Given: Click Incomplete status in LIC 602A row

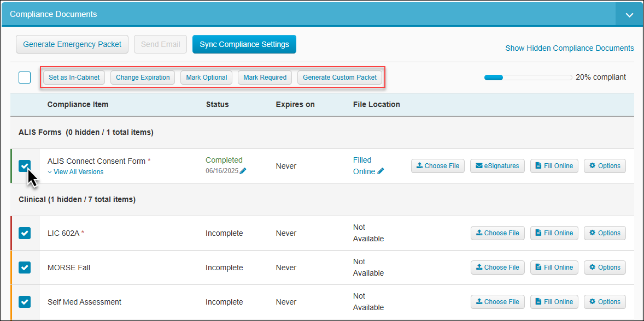Looking at the screenshot, I should coord(224,233).
